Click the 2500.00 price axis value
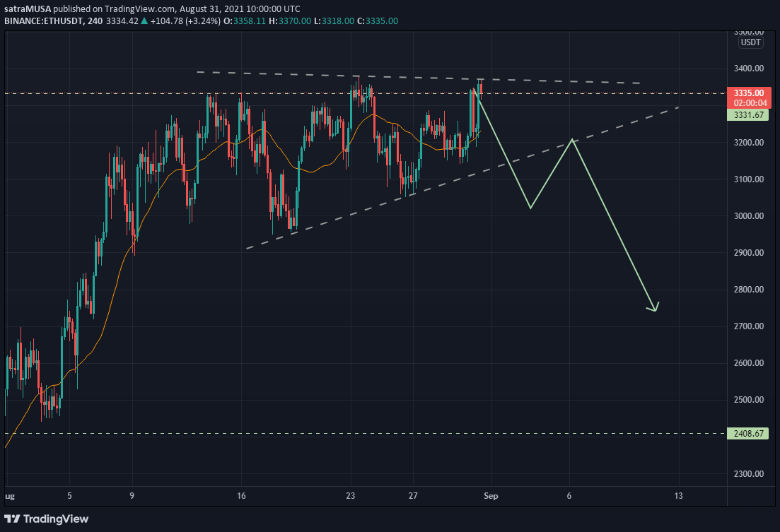Viewport: 780px width, 532px height. tap(749, 400)
